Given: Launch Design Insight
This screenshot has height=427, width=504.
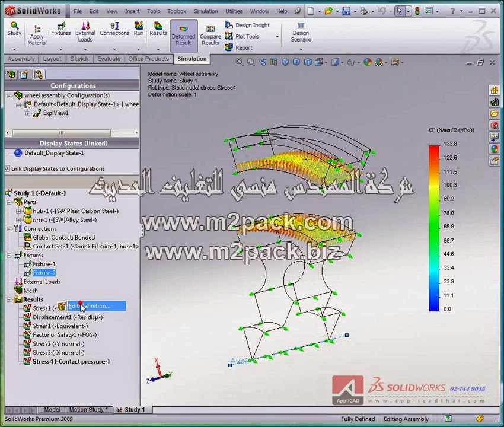Looking at the screenshot, I should click(x=247, y=25).
